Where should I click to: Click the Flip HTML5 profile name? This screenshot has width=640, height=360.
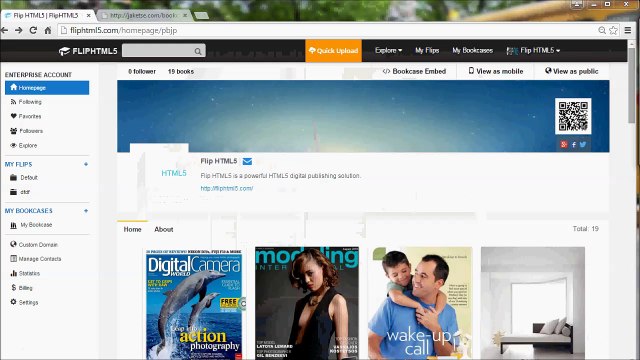click(219, 161)
